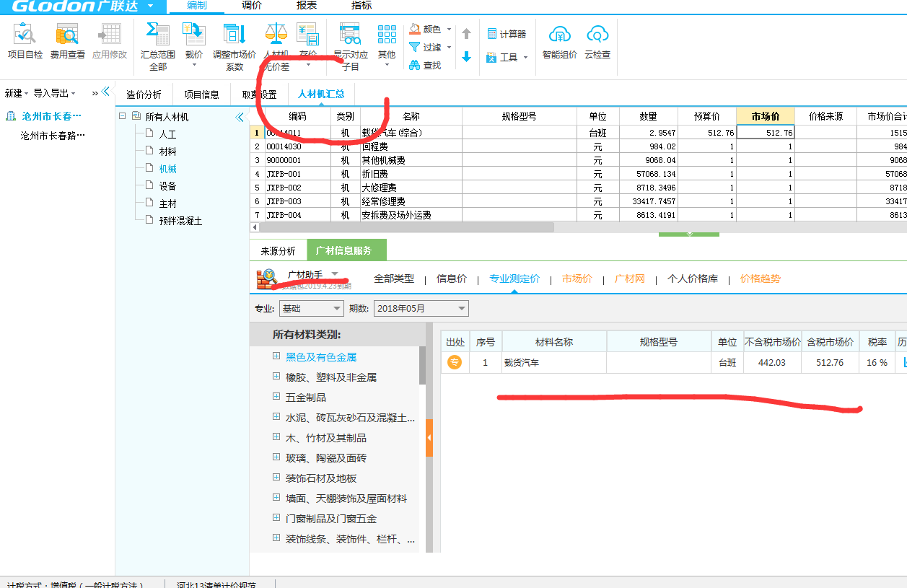Open the 项目信息 tab
This screenshot has width=907, height=588.
coord(201,95)
